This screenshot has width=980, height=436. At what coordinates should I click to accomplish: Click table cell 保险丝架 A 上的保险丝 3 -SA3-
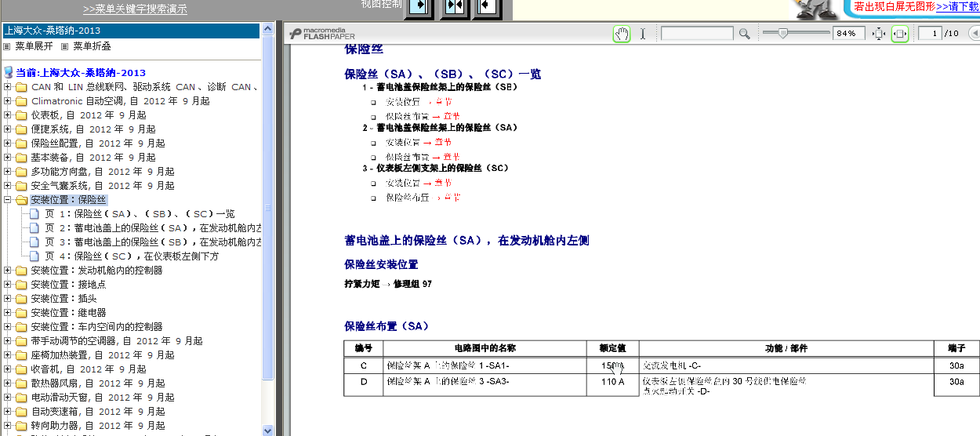tap(448, 382)
